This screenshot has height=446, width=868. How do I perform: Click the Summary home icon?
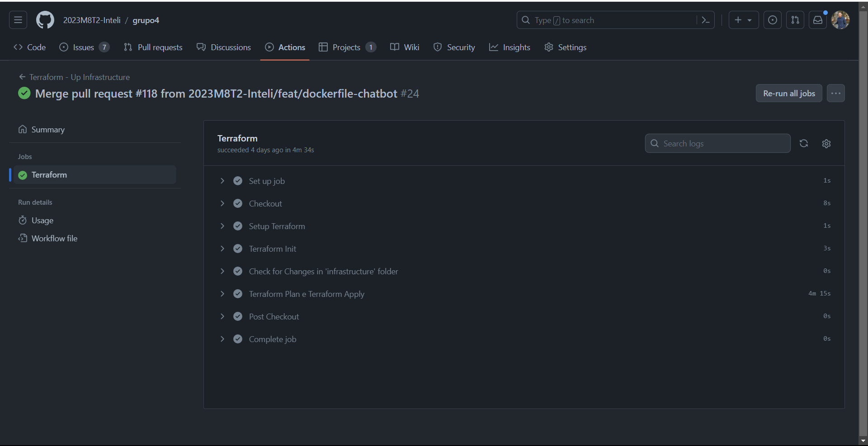pyautogui.click(x=23, y=129)
